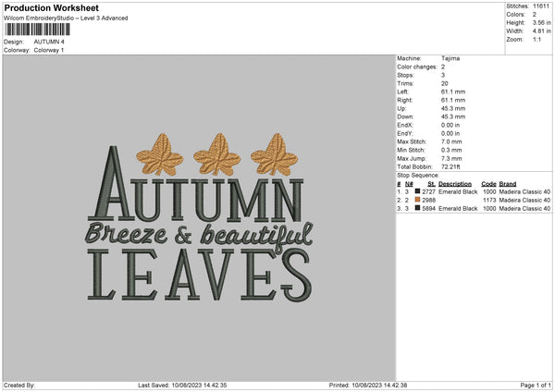Click the orange swatch in stop 2

coord(419,200)
